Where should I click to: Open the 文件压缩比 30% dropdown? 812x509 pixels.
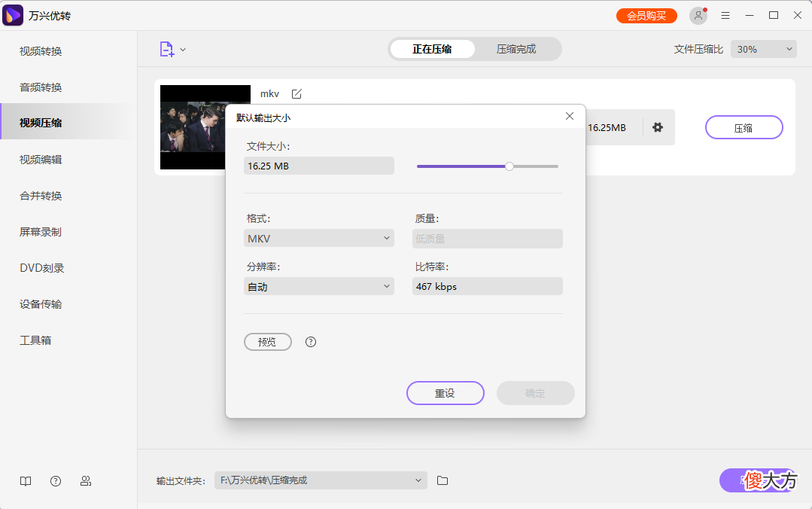pos(764,49)
